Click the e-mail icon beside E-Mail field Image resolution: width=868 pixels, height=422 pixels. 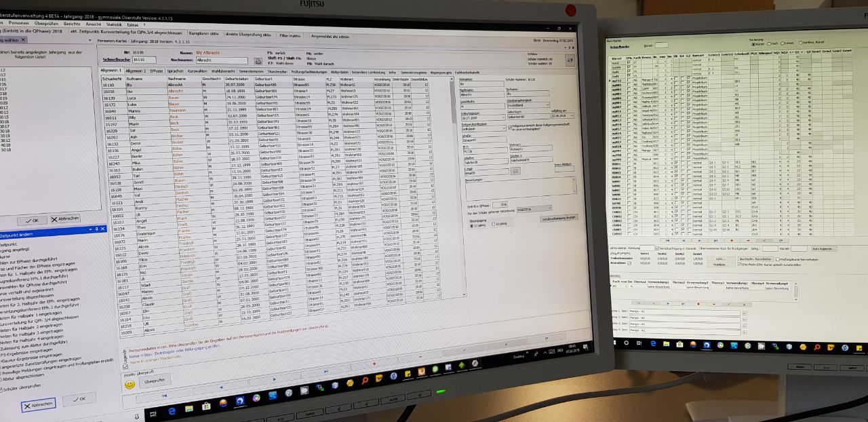coord(515,171)
